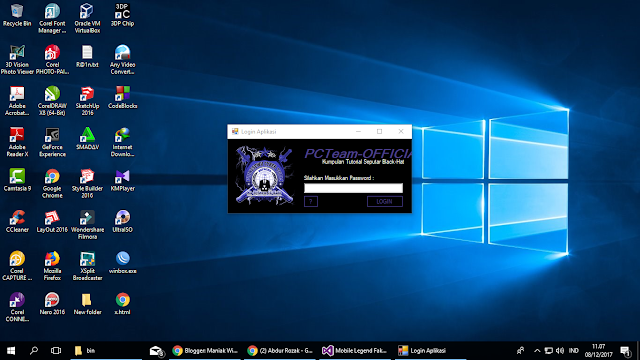
Task: Show hidden tray icons chevron
Action: [x=537, y=351]
